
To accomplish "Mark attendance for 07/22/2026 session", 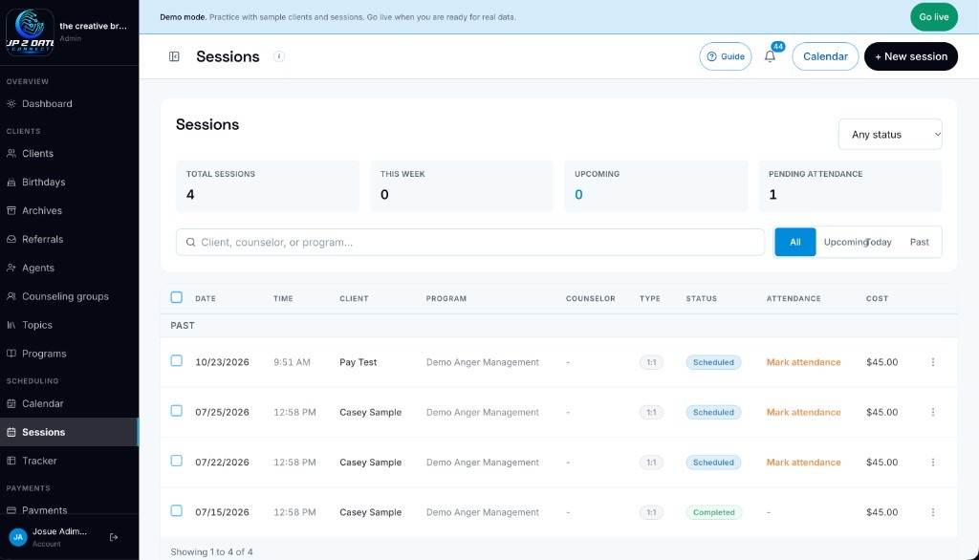I will pos(803,462).
